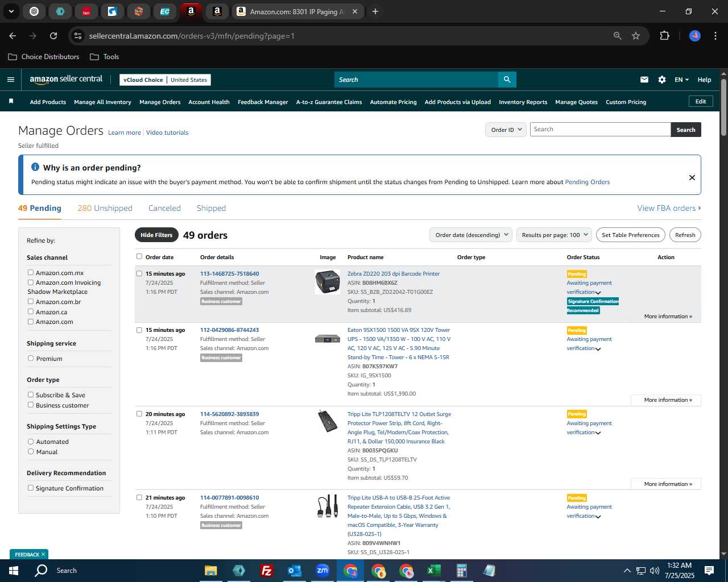Open the Windows Start menu
This screenshot has height=582, width=728.
14,571
